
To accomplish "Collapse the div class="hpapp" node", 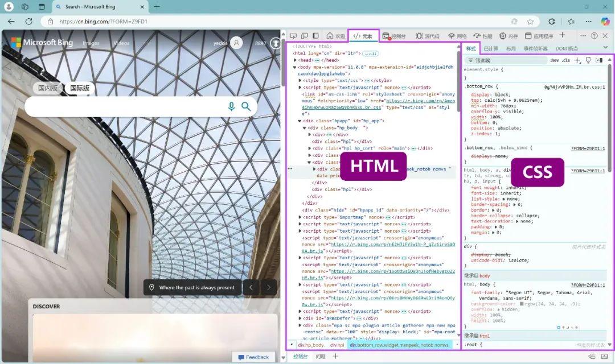I will [x=300, y=121].
